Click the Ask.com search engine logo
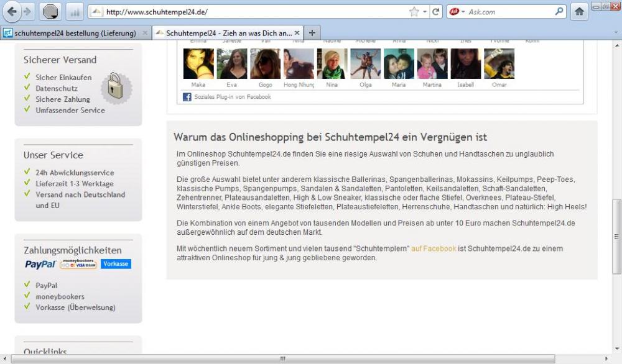This screenshot has width=622, height=364. [x=454, y=12]
